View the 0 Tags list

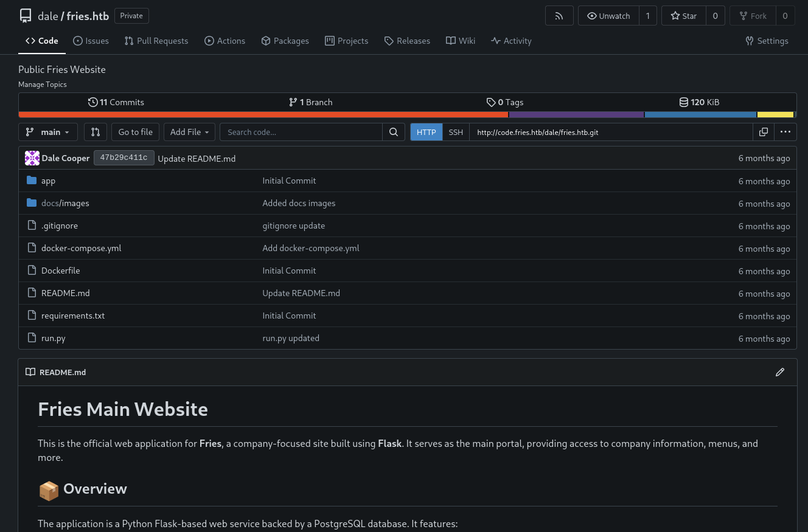pyautogui.click(x=505, y=102)
